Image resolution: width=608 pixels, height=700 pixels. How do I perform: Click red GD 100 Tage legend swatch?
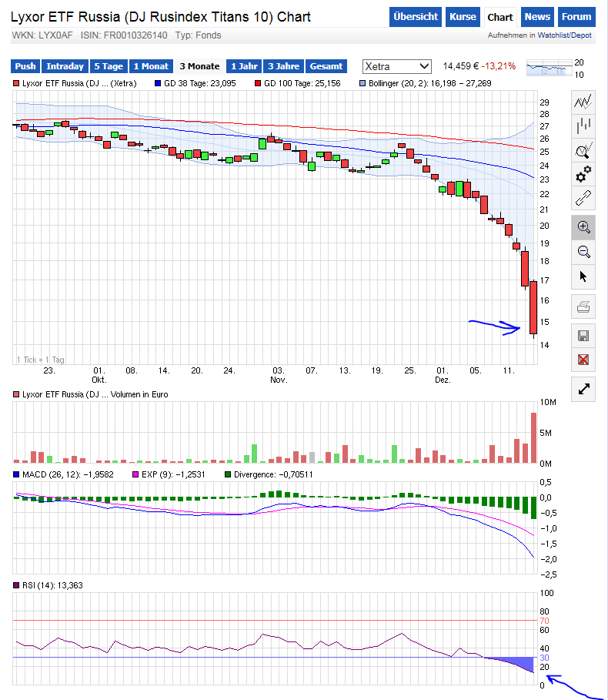[x=257, y=83]
